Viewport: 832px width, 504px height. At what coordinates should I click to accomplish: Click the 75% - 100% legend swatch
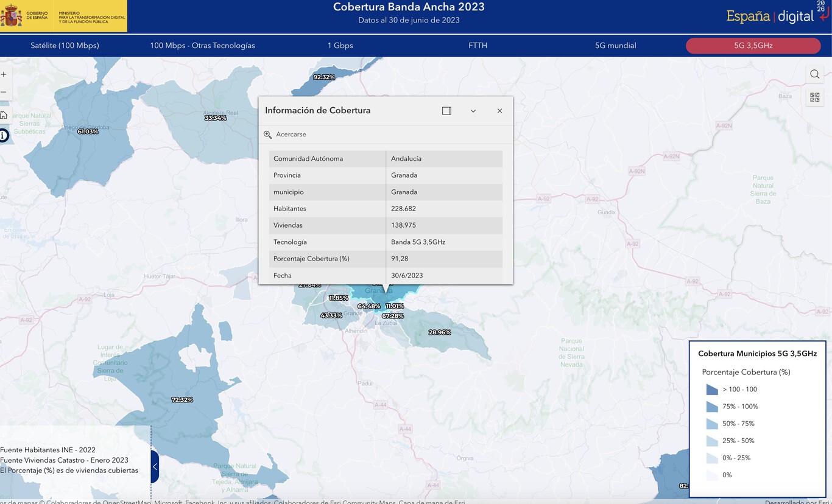(712, 407)
